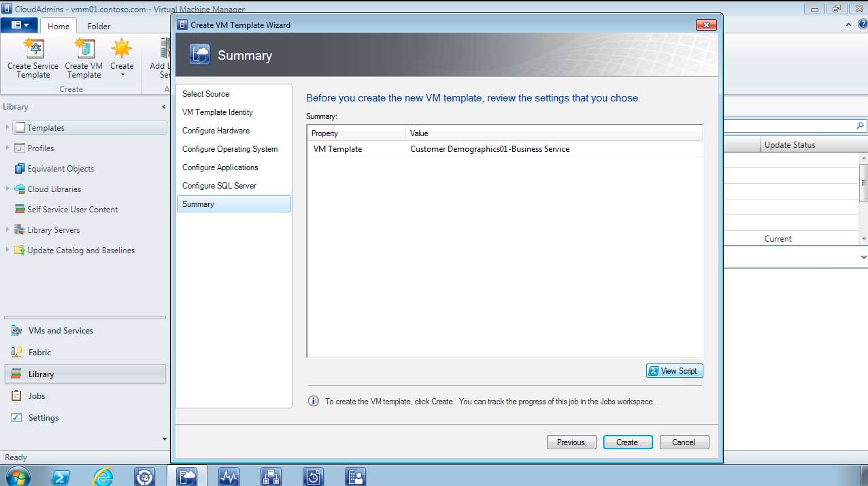Screen dimensions: 868x486
Task: Expand the Profiles tree node
Action: coord(7,148)
